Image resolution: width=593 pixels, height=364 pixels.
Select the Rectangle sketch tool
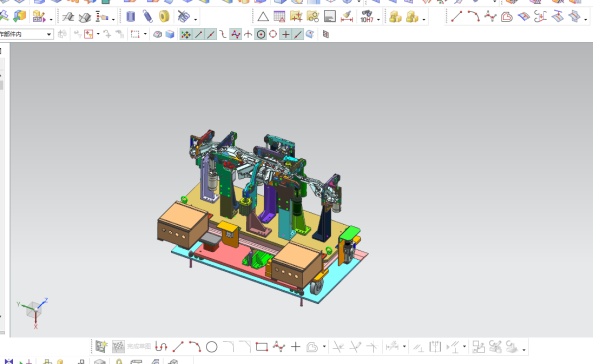coord(262,347)
